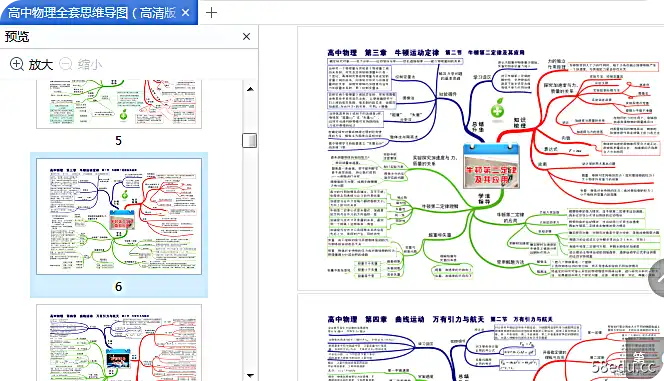Open a new tab with plus button
This screenshot has height=381, width=664.
click(211, 13)
